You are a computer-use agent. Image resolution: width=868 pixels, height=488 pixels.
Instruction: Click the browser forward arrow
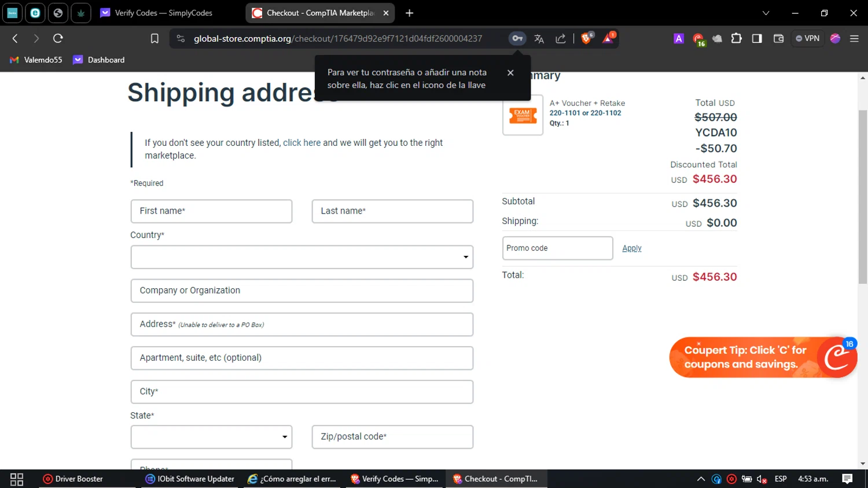tap(36, 38)
